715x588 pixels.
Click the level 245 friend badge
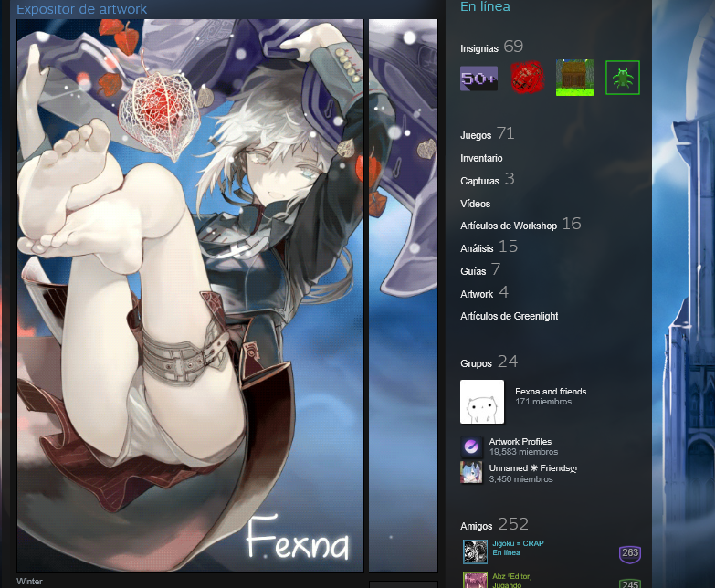pos(630,583)
